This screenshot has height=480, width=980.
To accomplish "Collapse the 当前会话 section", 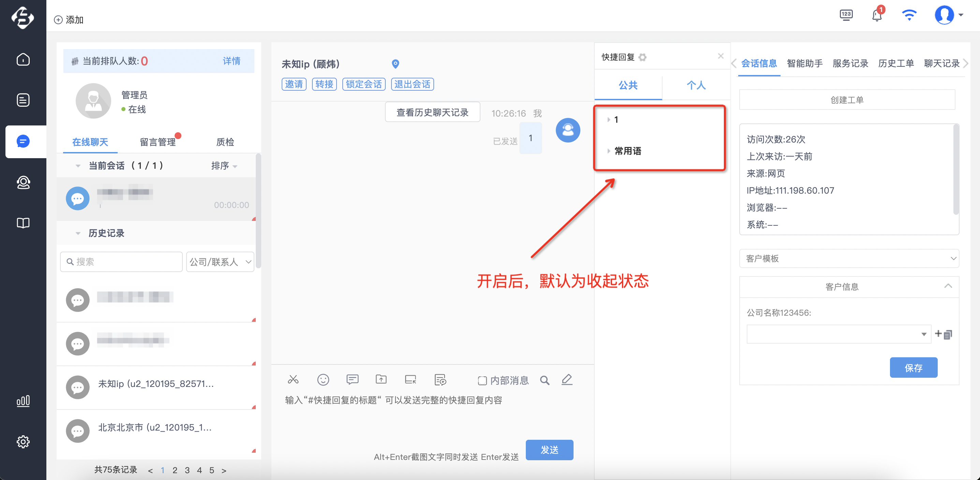I will tap(78, 166).
